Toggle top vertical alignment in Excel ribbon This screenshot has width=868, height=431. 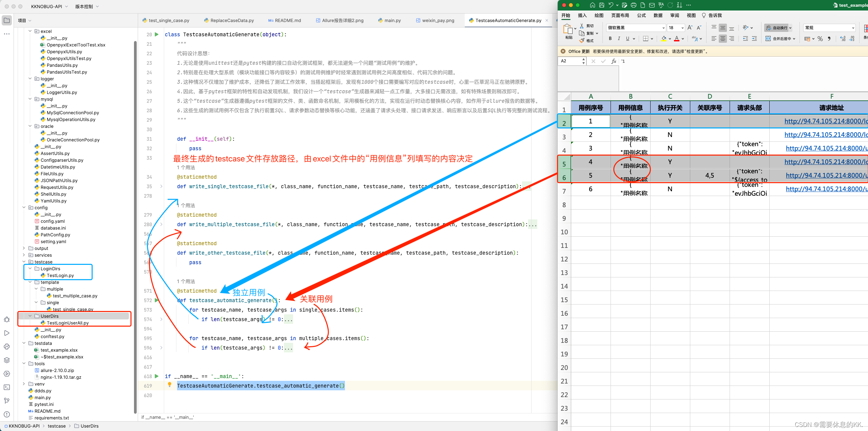point(714,28)
